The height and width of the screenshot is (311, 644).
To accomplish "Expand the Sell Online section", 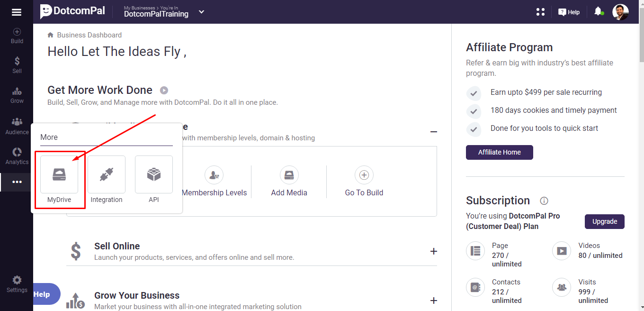I will pos(433,251).
